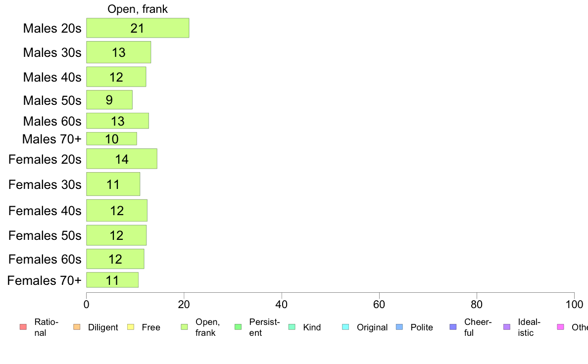Click the Diligent legend color swatch
Viewport: 588px width, 364px height.
[x=77, y=327]
